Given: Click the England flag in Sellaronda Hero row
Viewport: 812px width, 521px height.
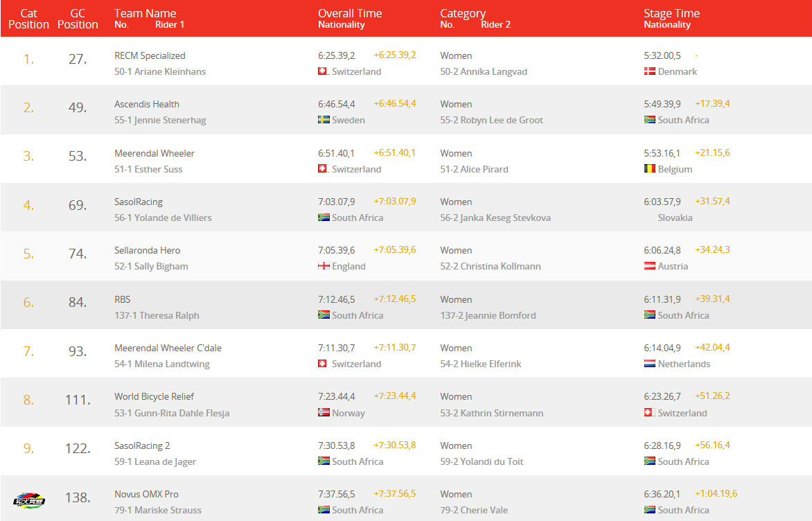Looking at the screenshot, I should [x=323, y=265].
